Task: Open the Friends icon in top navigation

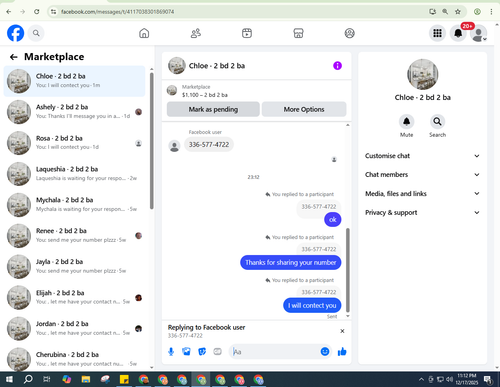Action: tap(196, 33)
